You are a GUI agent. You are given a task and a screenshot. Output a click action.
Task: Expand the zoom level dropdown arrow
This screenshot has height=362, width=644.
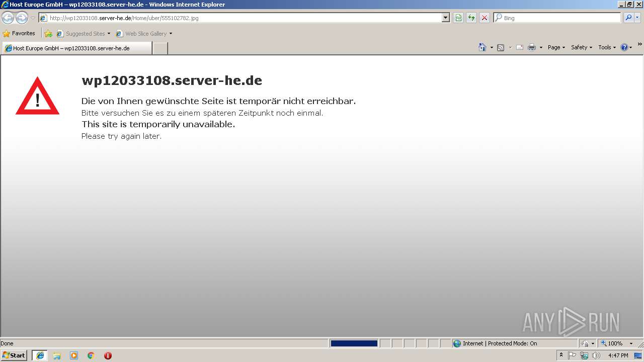coord(631,343)
